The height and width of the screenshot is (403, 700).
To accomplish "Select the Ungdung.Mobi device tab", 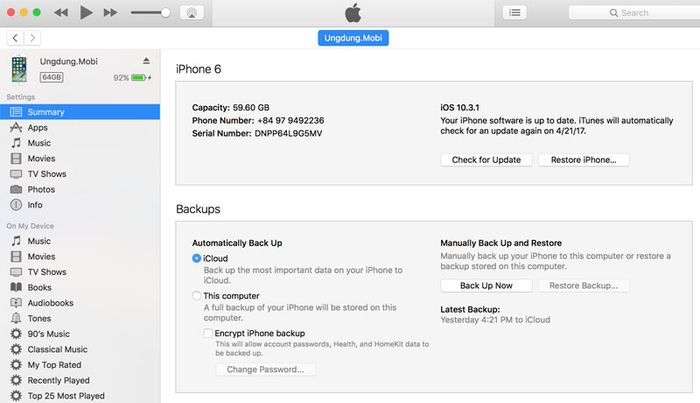I will pyautogui.click(x=353, y=38).
